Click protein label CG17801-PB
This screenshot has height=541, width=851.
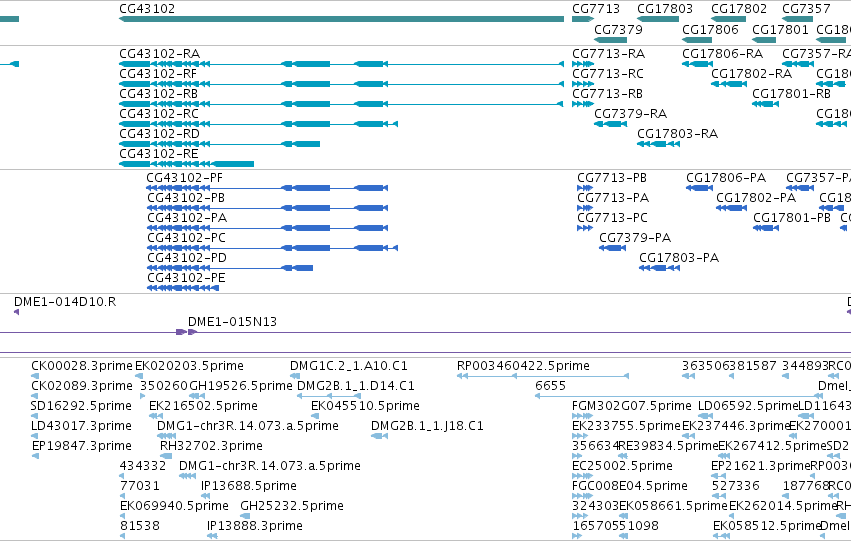click(792, 218)
